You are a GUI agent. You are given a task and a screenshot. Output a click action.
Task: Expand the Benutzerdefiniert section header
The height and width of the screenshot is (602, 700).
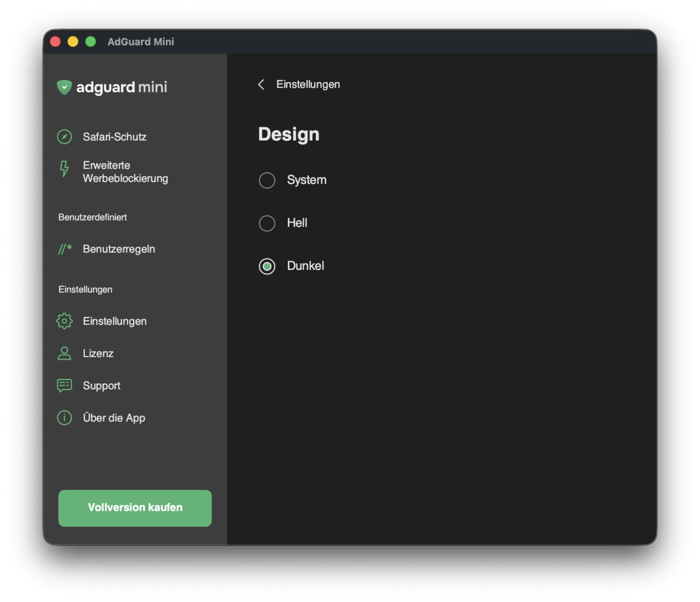point(93,217)
